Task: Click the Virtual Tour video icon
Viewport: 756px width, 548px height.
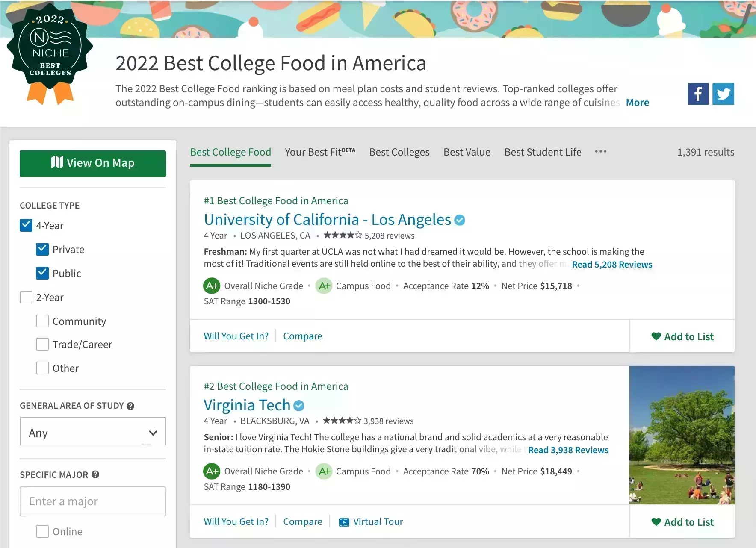Action: tap(344, 522)
